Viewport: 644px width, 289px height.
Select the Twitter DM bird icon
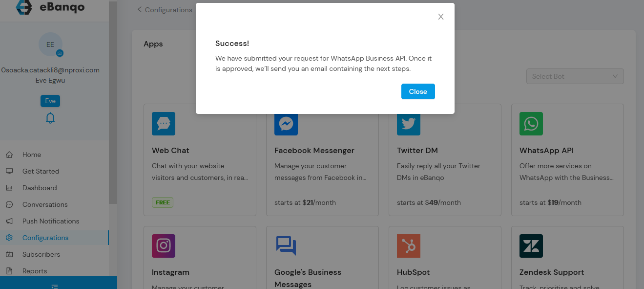(409, 124)
